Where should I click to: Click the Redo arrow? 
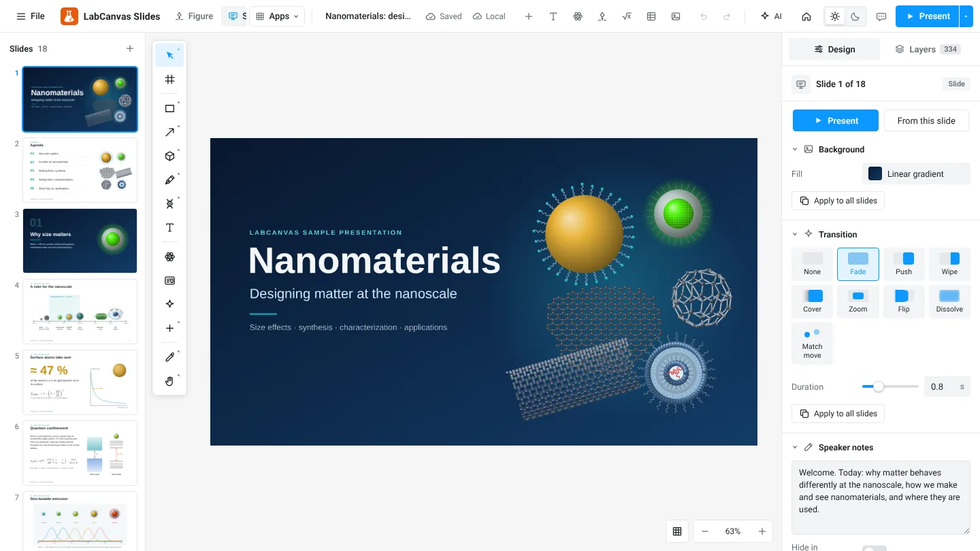point(727,16)
